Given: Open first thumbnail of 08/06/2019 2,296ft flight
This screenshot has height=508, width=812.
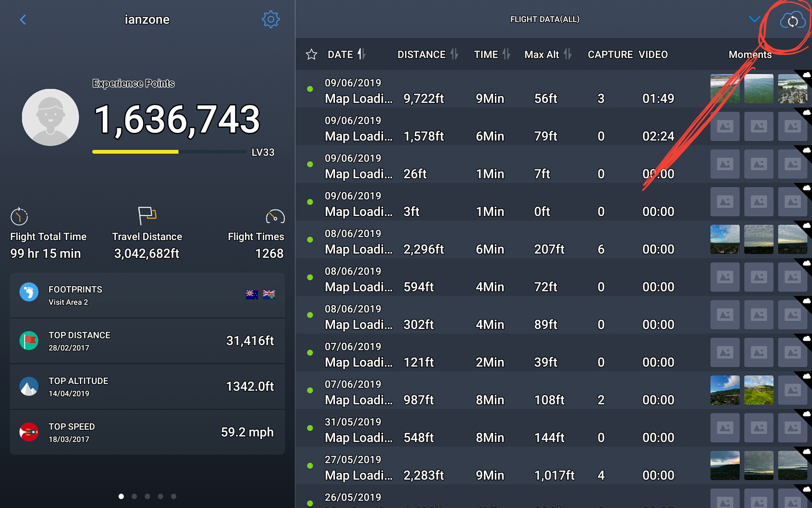Looking at the screenshot, I should (x=725, y=239).
